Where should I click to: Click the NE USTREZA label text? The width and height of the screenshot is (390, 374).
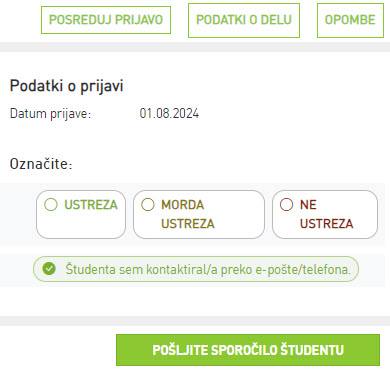coord(326,214)
